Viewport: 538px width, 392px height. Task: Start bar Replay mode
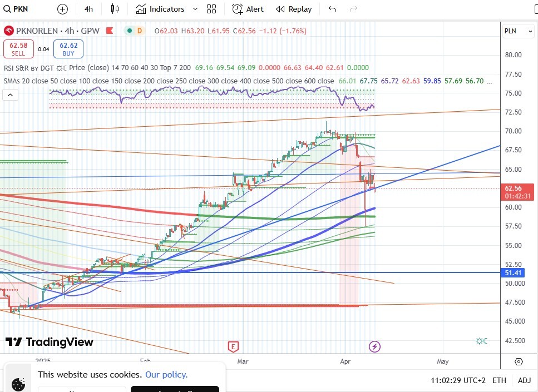point(294,9)
